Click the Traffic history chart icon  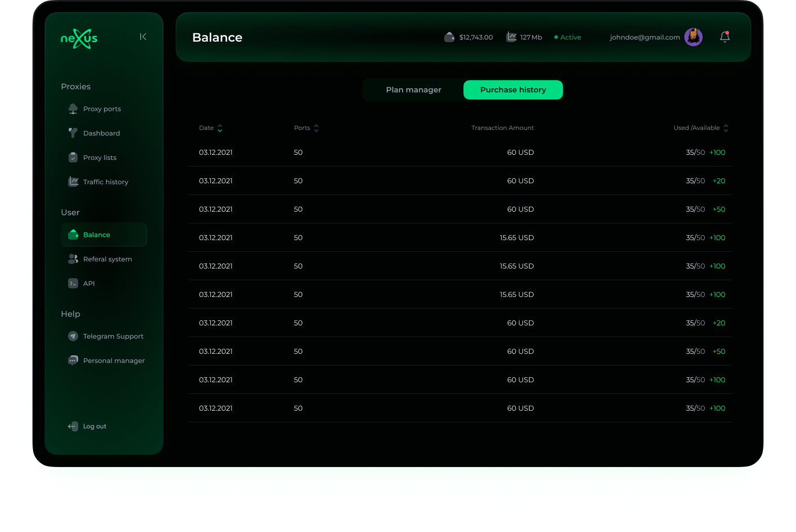(73, 182)
